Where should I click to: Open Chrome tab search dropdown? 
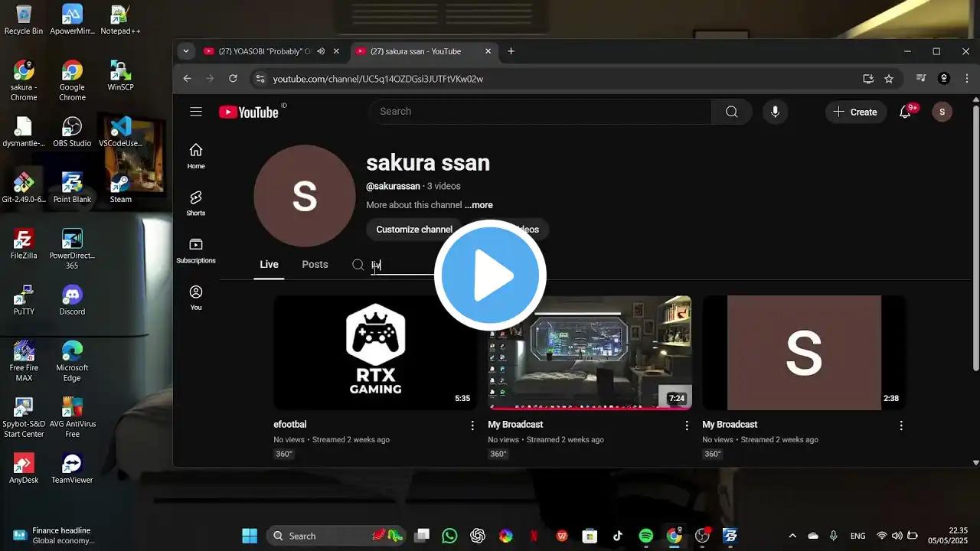coord(185,51)
